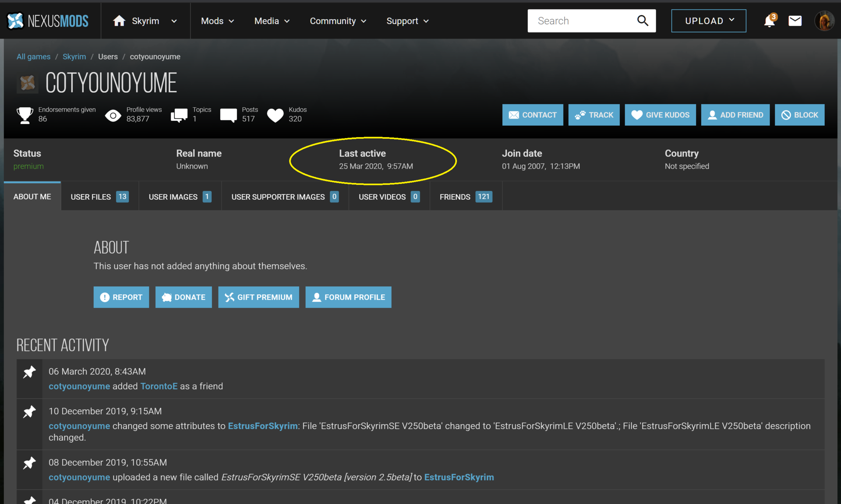Open the User Images tab
Screen dimensions: 841x504
pos(180,197)
